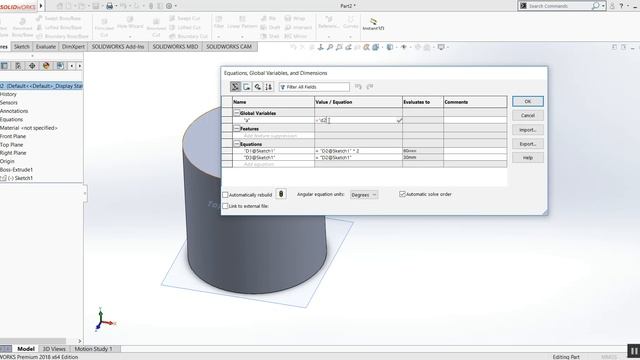
Task: Open the DisplayManager color sphere tab icon
Action: [x=46, y=66]
